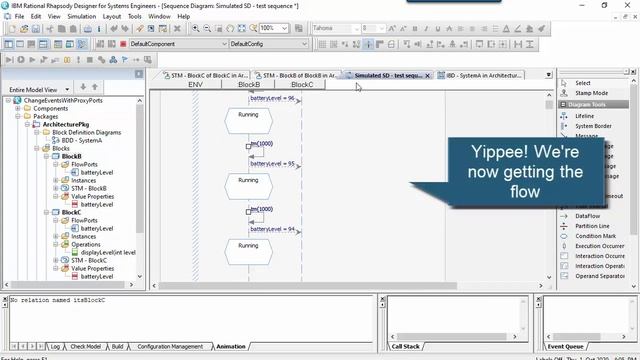Open the Tahoma font dropdown
Screen dimensions: 640x360
[x=356, y=29]
